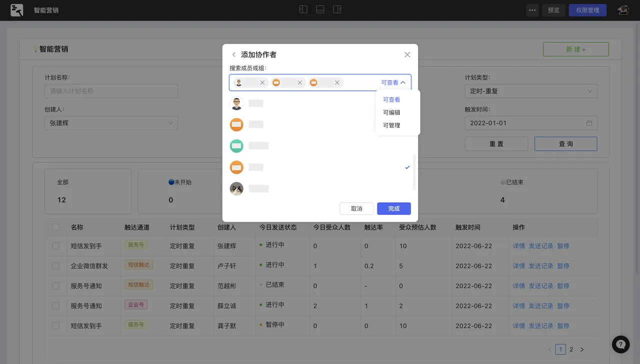
Task: Open 详情 for 张建辉's plan
Action: (x=518, y=246)
